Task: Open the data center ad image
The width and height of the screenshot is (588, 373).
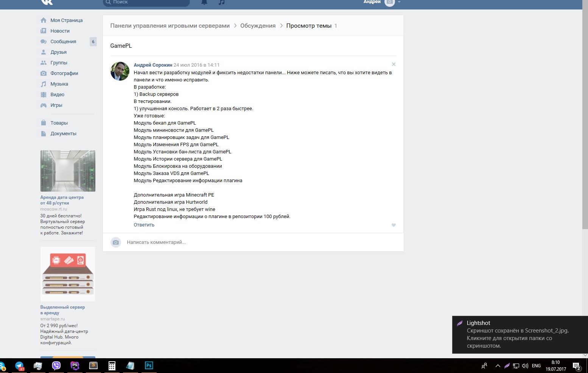Action: (68, 171)
